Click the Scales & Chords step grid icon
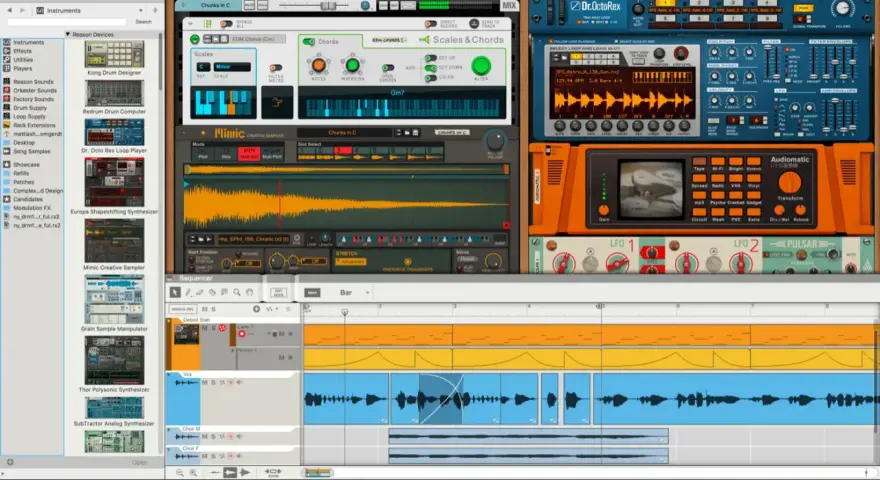Screen dimensions: 880x480 pos(208,24)
